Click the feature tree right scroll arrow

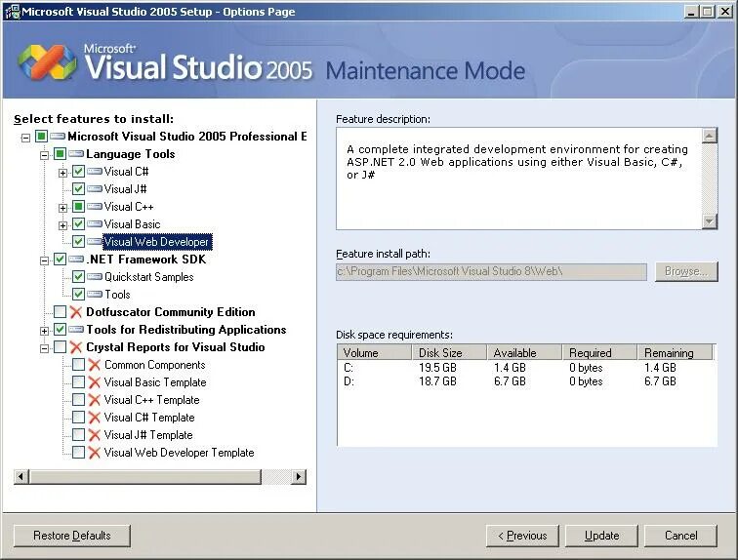[x=298, y=477]
